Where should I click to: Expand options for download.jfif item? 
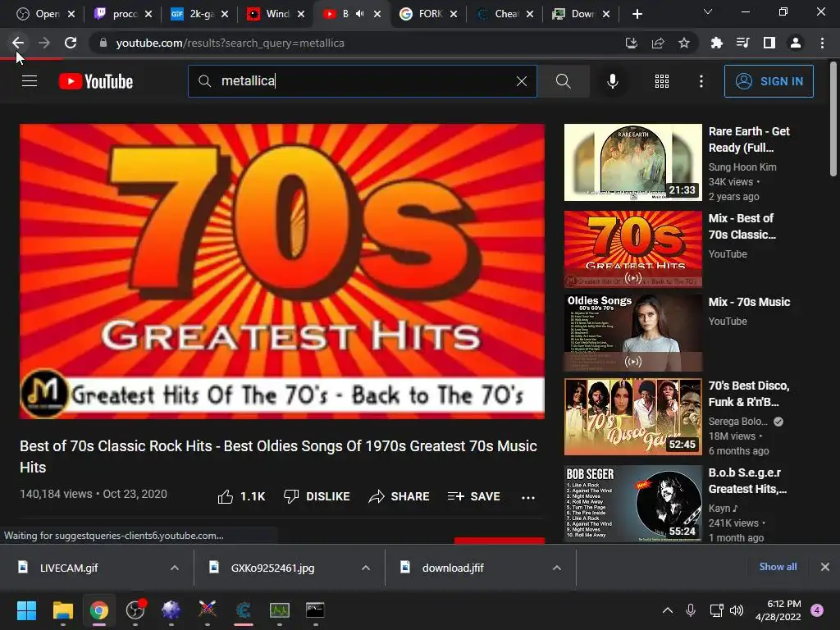click(x=557, y=568)
